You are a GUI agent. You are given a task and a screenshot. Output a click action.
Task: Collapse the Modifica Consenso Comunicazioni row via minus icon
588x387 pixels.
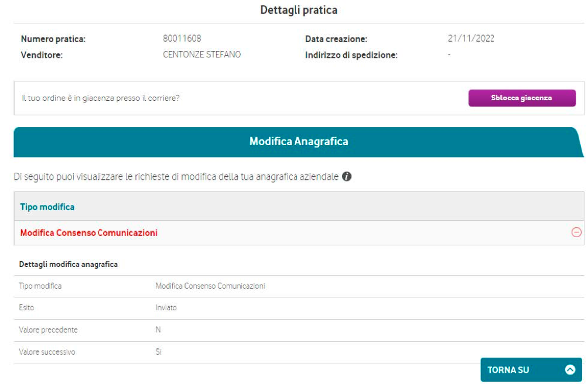pyautogui.click(x=576, y=233)
